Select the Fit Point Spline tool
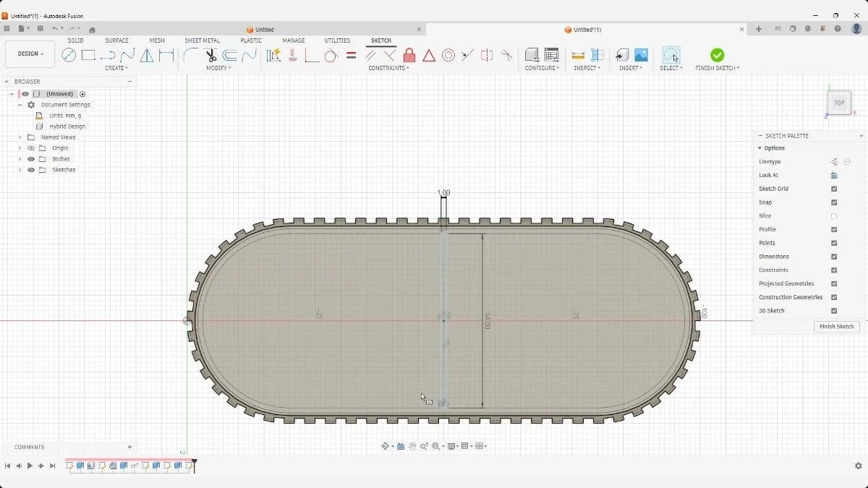Screen dimensions: 868x488 127,55
